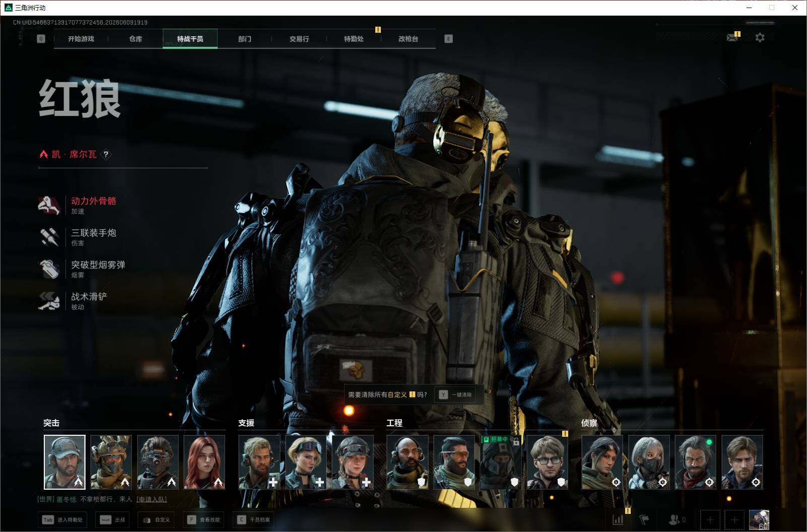Go to the 交易行 tab
The width and height of the screenshot is (807, 532).
click(299, 39)
